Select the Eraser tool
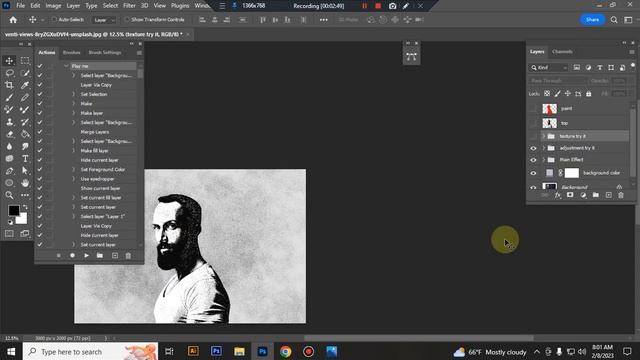640x360 pixels. (9, 134)
